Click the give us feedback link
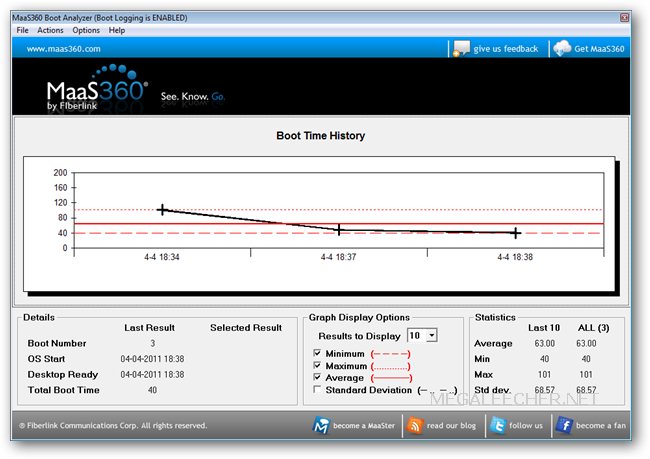The width and height of the screenshot is (650, 459). click(506, 49)
